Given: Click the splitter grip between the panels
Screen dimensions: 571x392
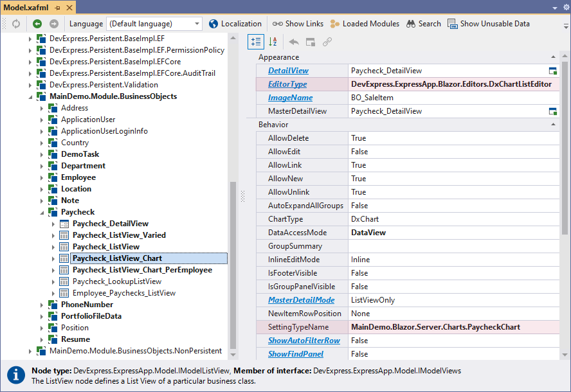Looking at the screenshot, I should [242, 196].
